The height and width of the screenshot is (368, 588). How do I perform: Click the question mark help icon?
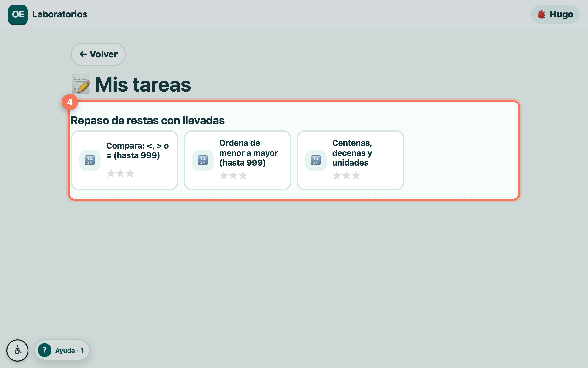pos(45,350)
